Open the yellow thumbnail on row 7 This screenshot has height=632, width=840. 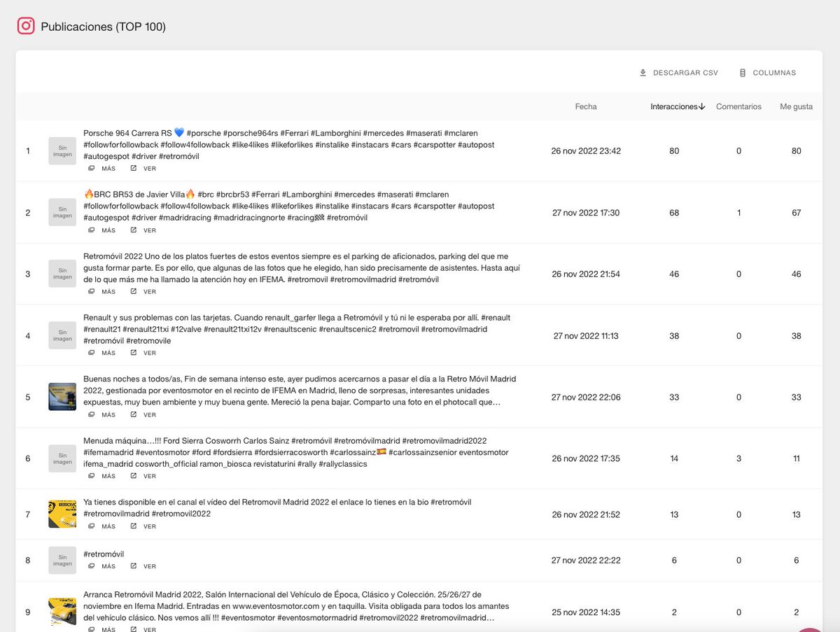click(62, 514)
